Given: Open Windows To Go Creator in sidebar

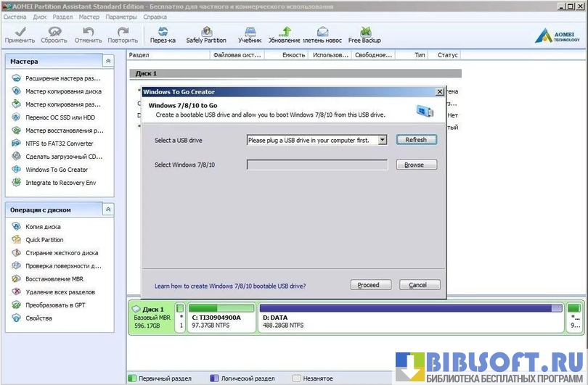Looking at the screenshot, I should click(56, 170).
